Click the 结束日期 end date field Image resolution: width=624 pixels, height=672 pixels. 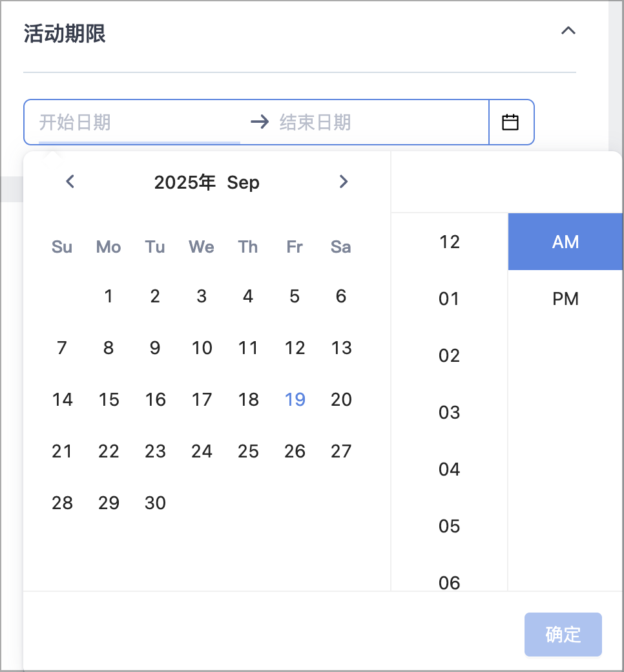coord(381,122)
